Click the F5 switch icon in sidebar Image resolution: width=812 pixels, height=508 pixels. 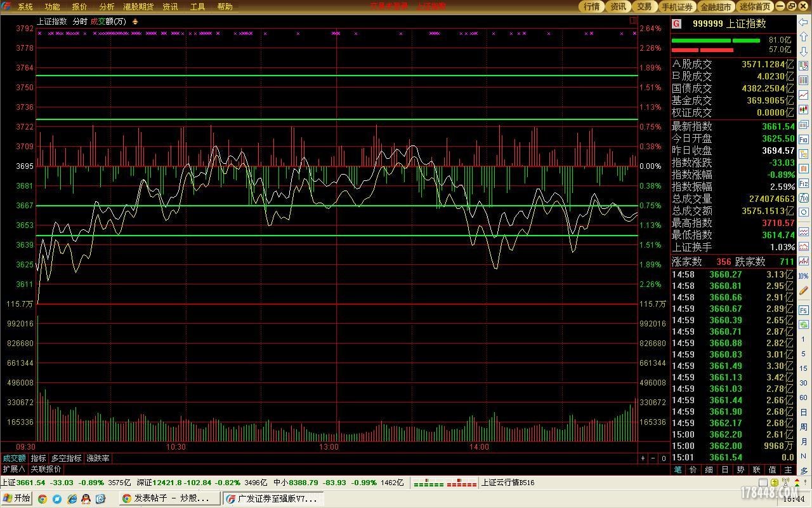click(x=803, y=309)
